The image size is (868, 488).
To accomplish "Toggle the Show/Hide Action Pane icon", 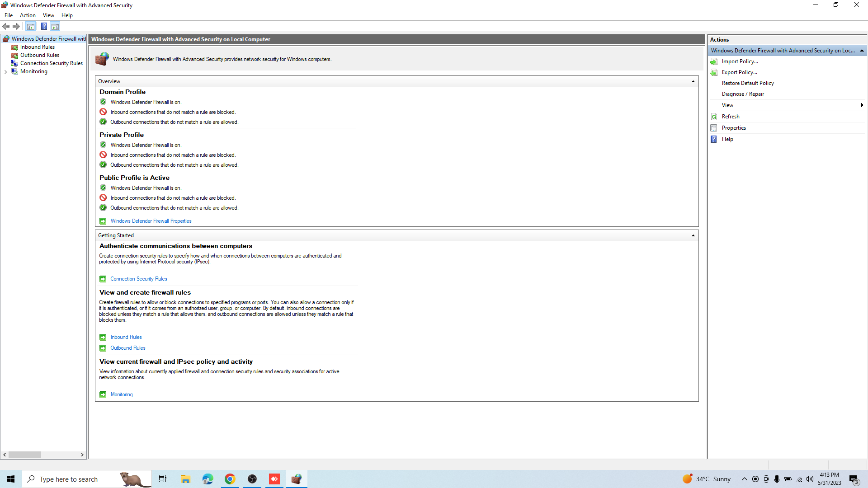I will pyautogui.click(x=55, y=26).
